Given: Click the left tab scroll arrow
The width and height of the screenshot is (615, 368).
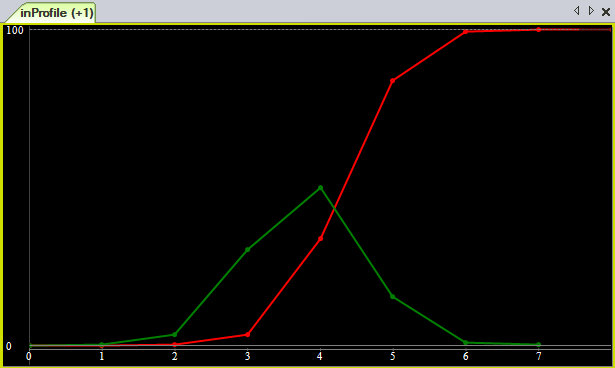Looking at the screenshot, I should (577, 11).
